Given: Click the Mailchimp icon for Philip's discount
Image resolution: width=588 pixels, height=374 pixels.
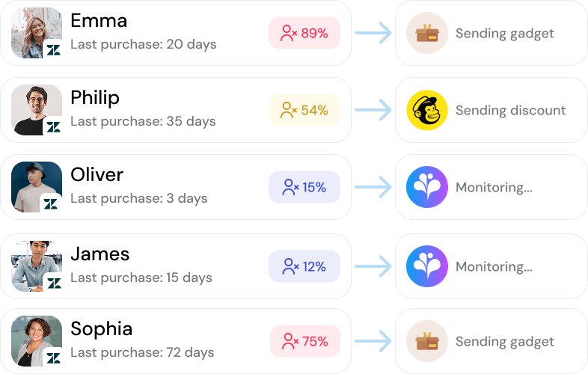Looking at the screenshot, I should click(427, 110).
